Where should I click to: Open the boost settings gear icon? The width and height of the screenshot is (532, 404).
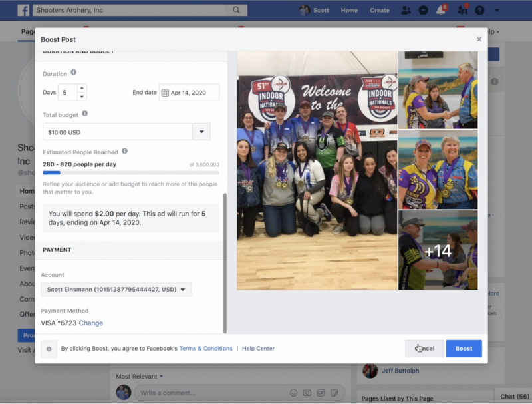point(49,349)
